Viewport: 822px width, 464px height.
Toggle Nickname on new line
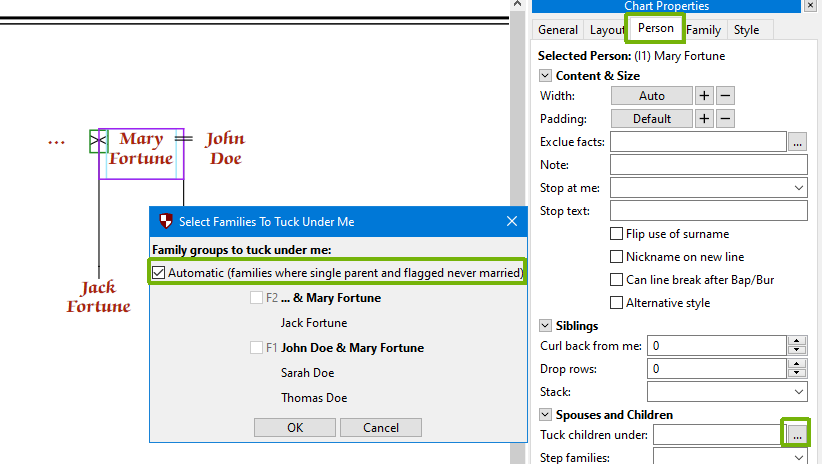click(x=617, y=257)
